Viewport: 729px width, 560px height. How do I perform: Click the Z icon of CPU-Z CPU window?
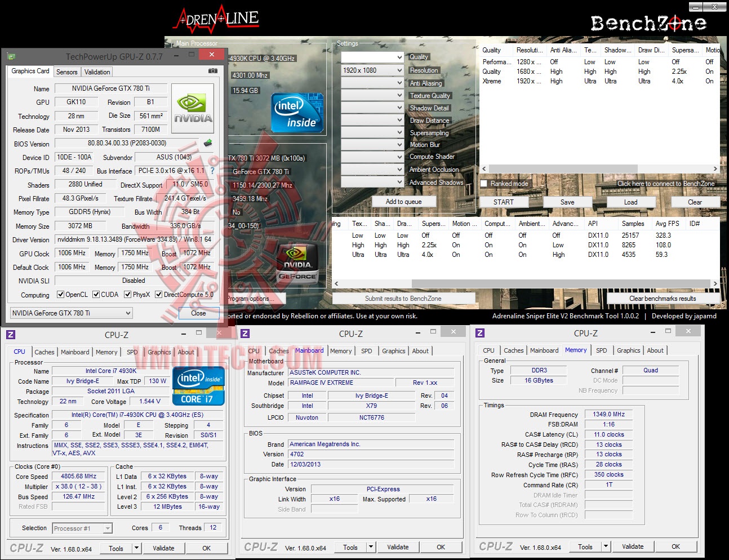[11, 335]
